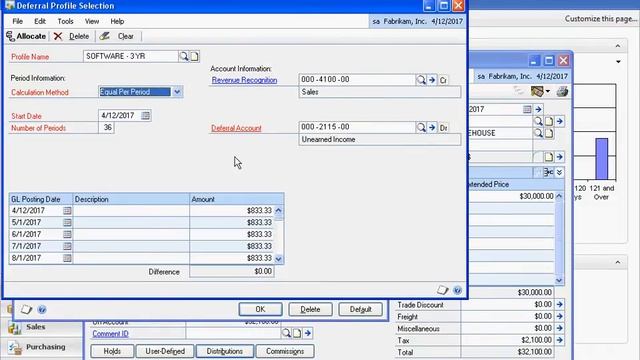
Task: Click the User-Defined button
Action: pyautogui.click(x=165, y=351)
